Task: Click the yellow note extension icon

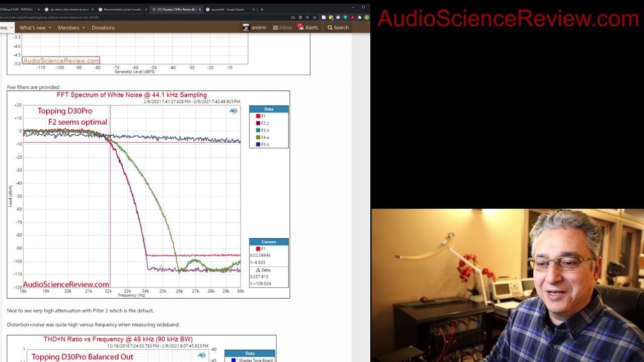Action: click(331, 18)
